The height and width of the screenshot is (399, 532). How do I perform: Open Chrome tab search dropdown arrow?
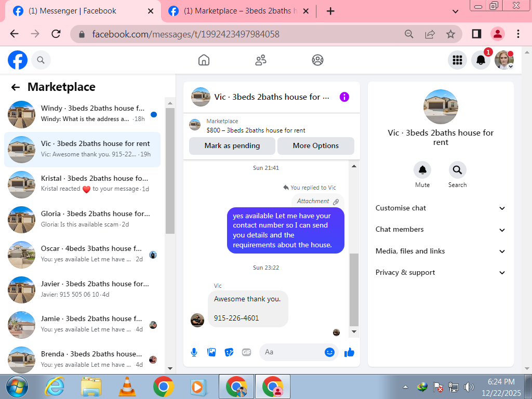(456, 11)
